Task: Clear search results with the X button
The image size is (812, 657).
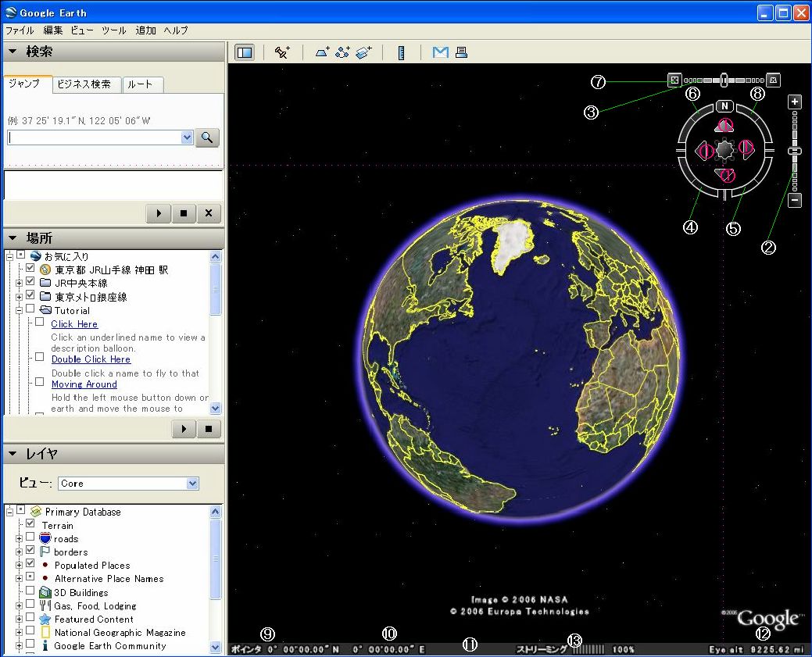Action: click(x=209, y=212)
